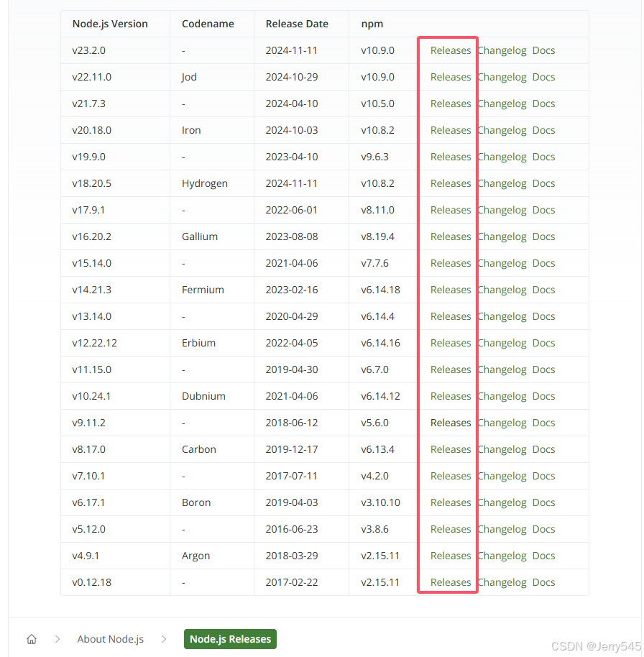Select npm v6.14.18 cell
Screen dimensions: 644x657
pos(383,290)
